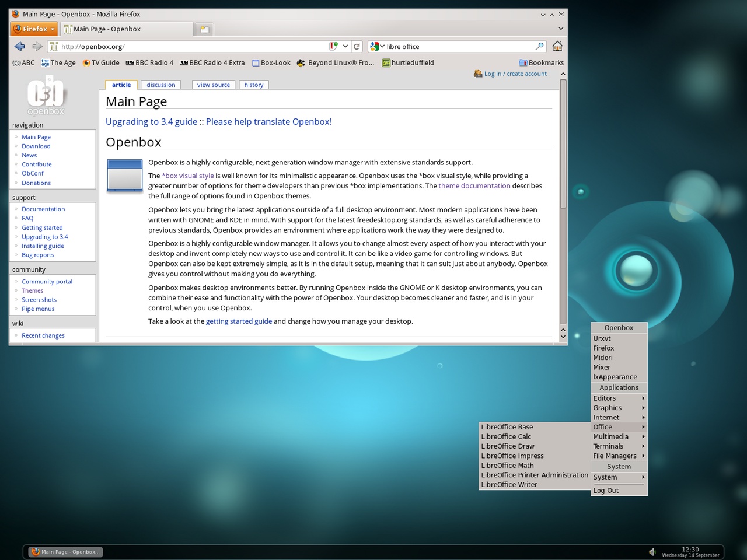This screenshot has height=560, width=747.
Task: Open Recent changes wiki link
Action: (x=43, y=336)
